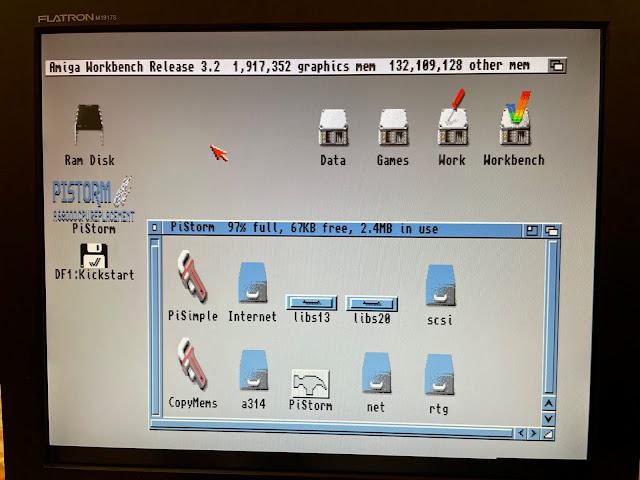Select the a314 drawer icon

[x=253, y=370]
